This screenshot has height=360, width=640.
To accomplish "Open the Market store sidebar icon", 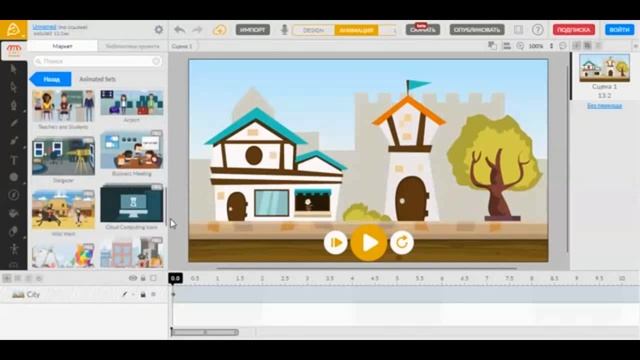I will (13, 51).
